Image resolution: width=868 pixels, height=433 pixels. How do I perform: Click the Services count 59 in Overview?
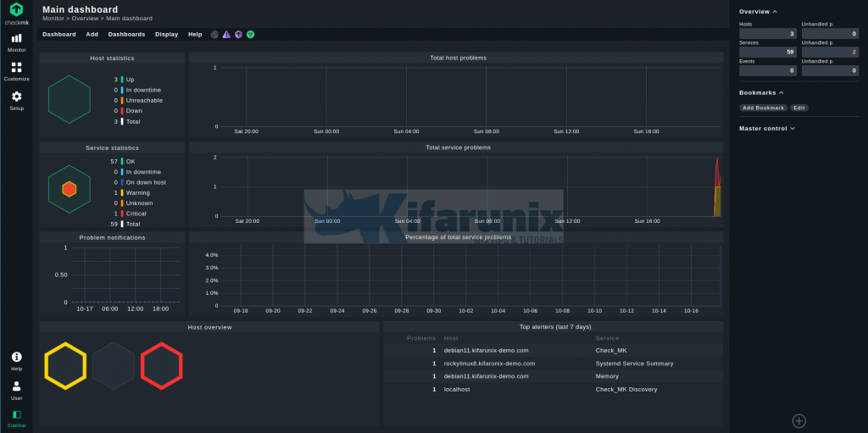pyautogui.click(x=768, y=52)
